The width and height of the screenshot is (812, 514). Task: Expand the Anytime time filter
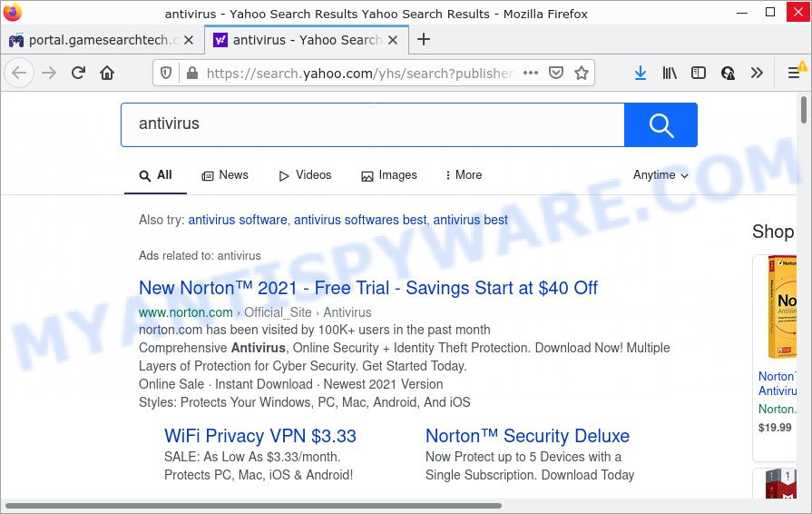[660, 175]
